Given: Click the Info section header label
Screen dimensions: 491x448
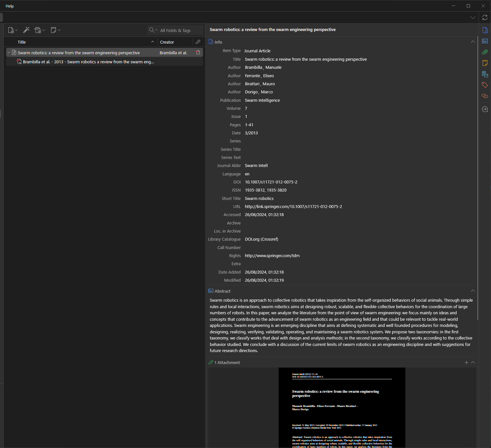Looking at the screenshot, I should pos(218,42).
